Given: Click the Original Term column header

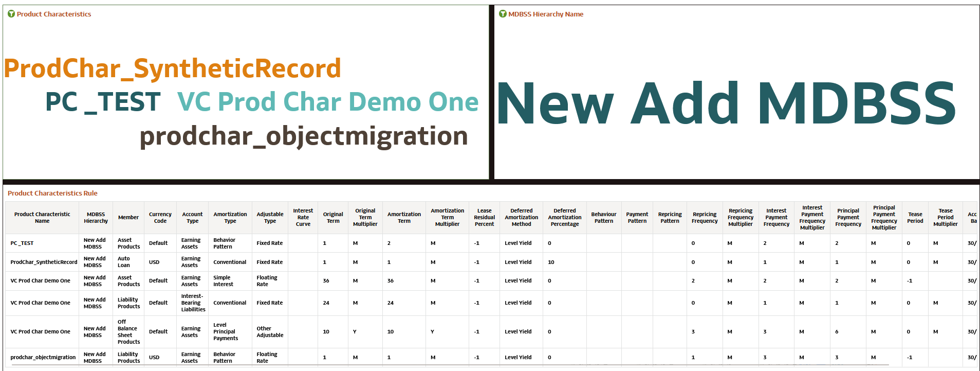Looking at the screenshot, I should (x=333, y=218).
